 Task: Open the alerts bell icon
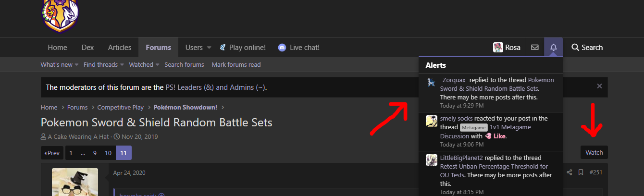point(554,48)
